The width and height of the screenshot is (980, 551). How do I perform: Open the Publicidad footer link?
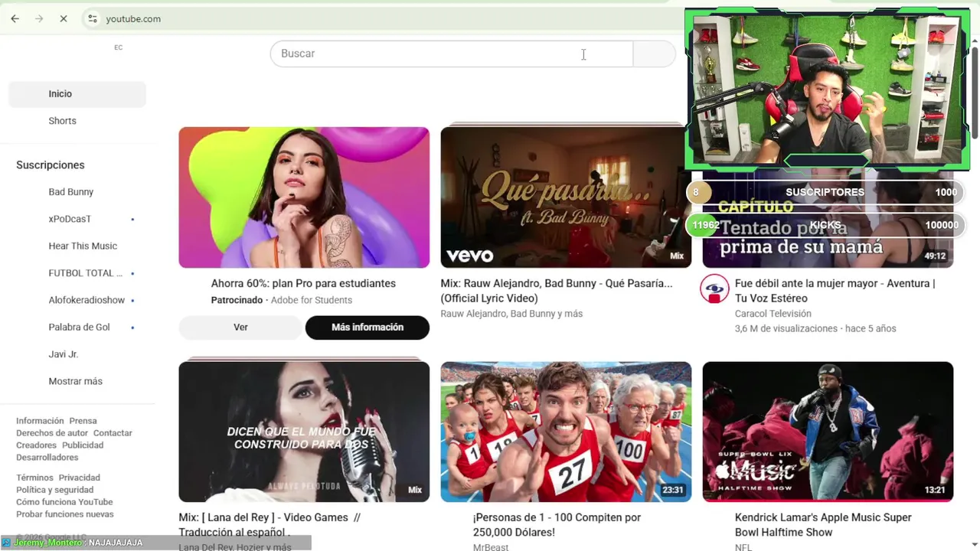(x=83, y=445)
